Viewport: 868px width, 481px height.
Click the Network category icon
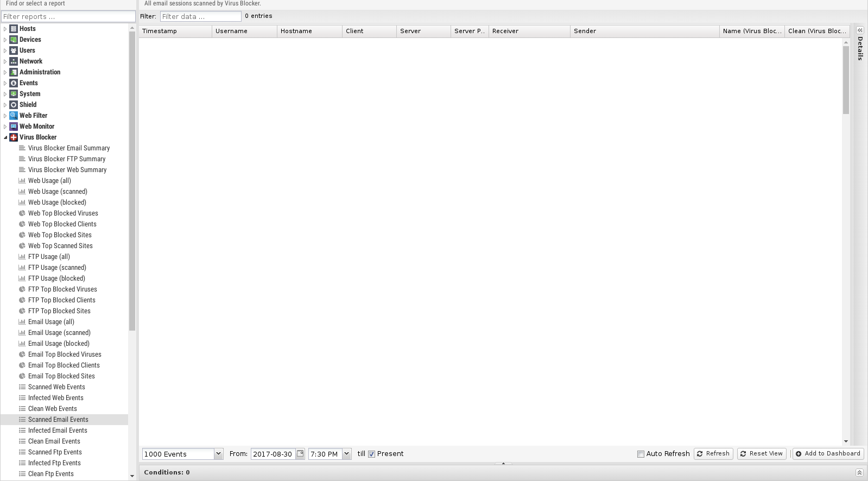(x=14, y=61)
